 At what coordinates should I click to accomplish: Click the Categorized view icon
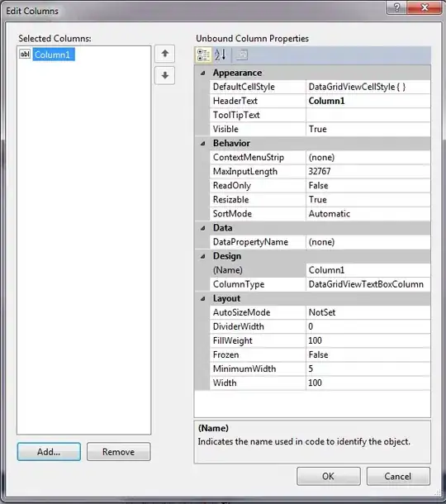203,55
